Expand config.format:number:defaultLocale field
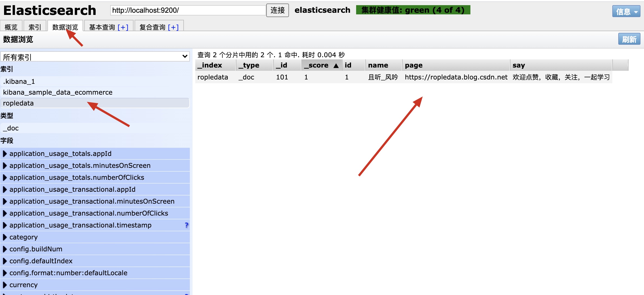This screenshot has height=295, width=644. (95, 273)
